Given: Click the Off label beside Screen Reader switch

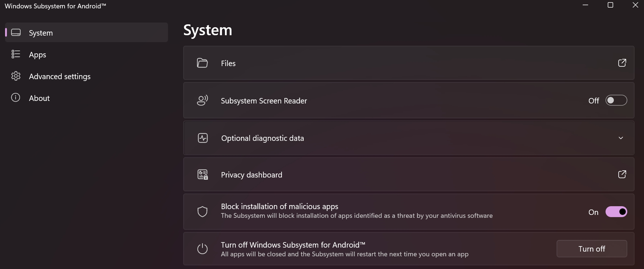Looking at the screenshot, I should coord(594,101).
